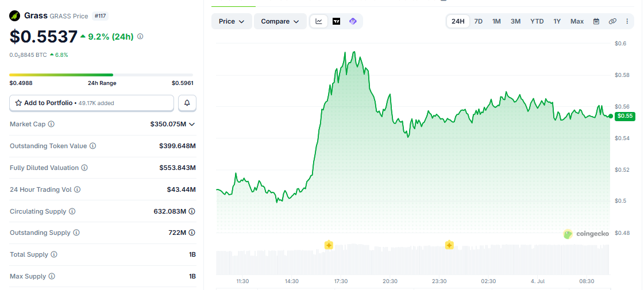Click the price alert bell icon
Viewport: 644px width, 290px height.
click(x=187, y=103)
